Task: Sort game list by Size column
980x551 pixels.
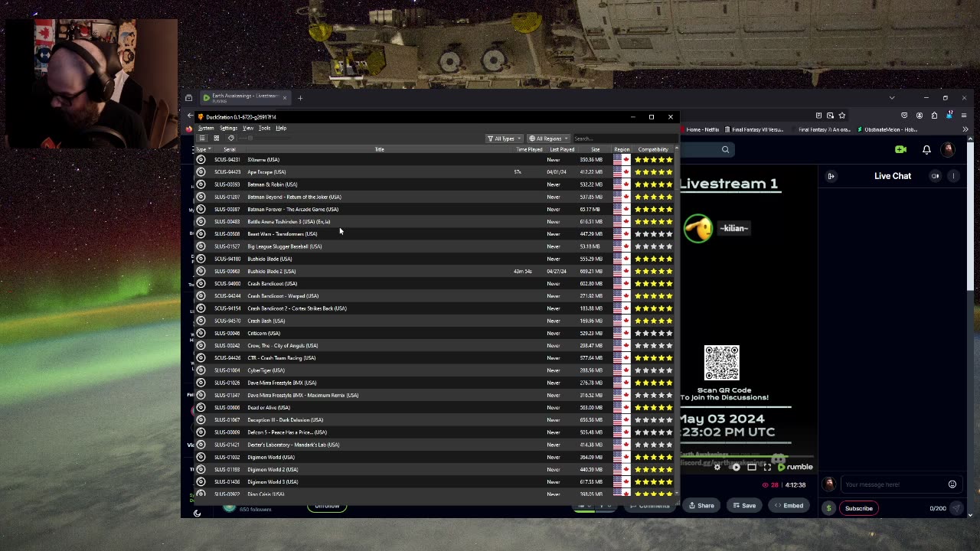Action: click(595, 149)
